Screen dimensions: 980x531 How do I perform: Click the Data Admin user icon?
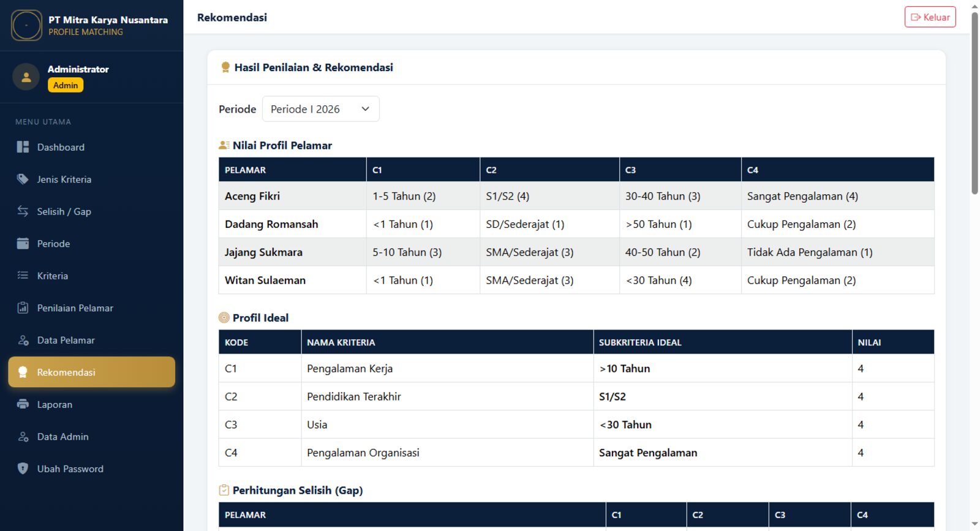click(23, 437)
